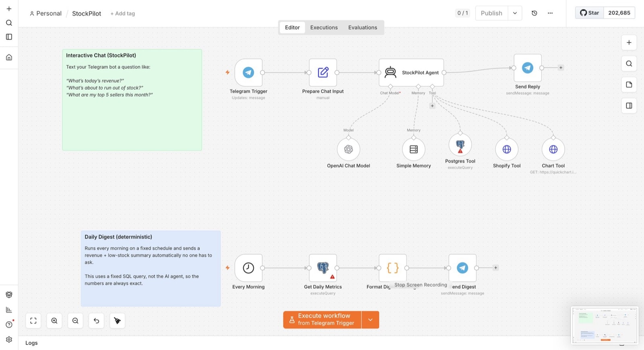644x350 pixels.
Task: Zoom in on the canvas
Action: pyautogui.click(x=54, y=321)
